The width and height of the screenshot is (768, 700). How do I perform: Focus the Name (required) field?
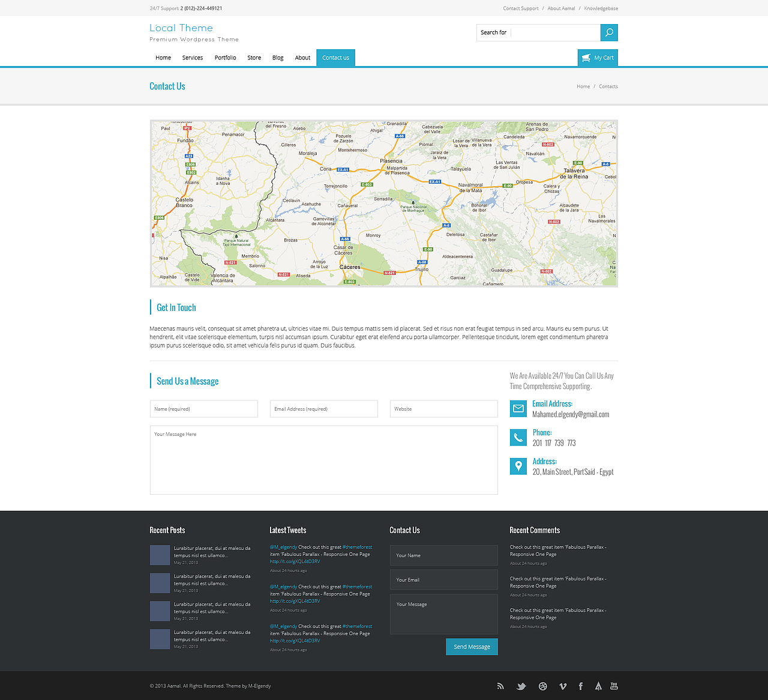[204, 409]
